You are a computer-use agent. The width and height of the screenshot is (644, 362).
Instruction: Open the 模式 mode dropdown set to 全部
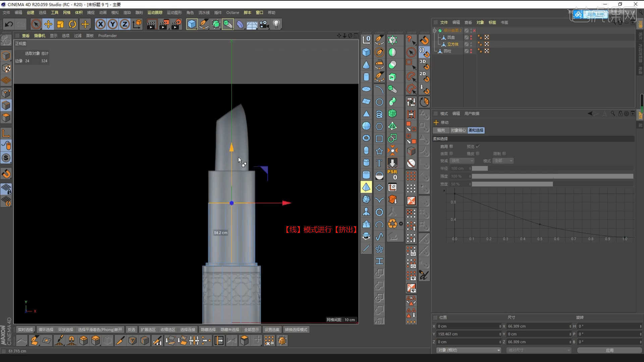pyautogui.click(x=503, y=161)
